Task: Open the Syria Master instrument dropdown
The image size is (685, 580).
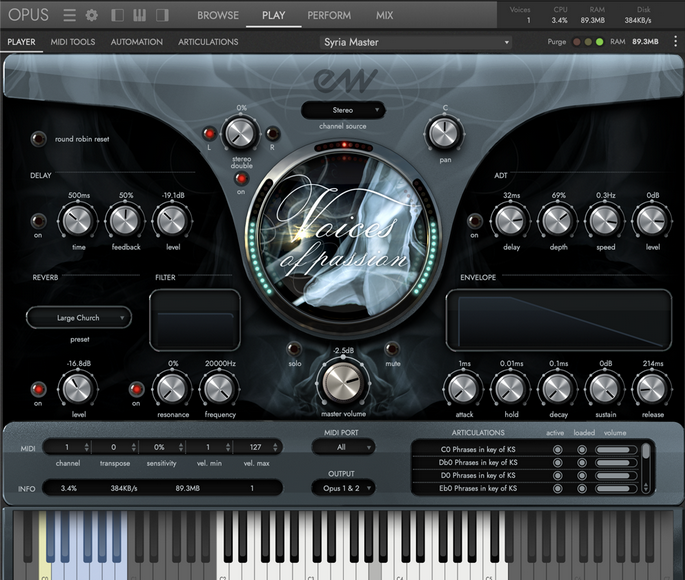Action: [x=416, y=42]
